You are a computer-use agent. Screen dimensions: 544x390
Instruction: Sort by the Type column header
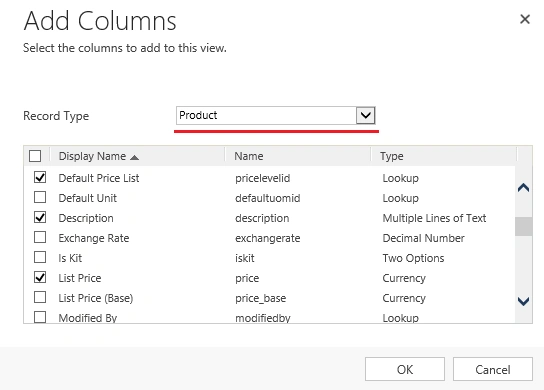(392, 156)
